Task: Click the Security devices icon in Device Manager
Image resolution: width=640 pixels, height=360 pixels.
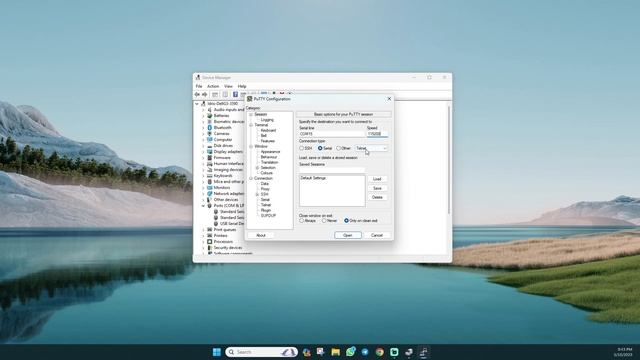Action: click(x=209, y=247)
